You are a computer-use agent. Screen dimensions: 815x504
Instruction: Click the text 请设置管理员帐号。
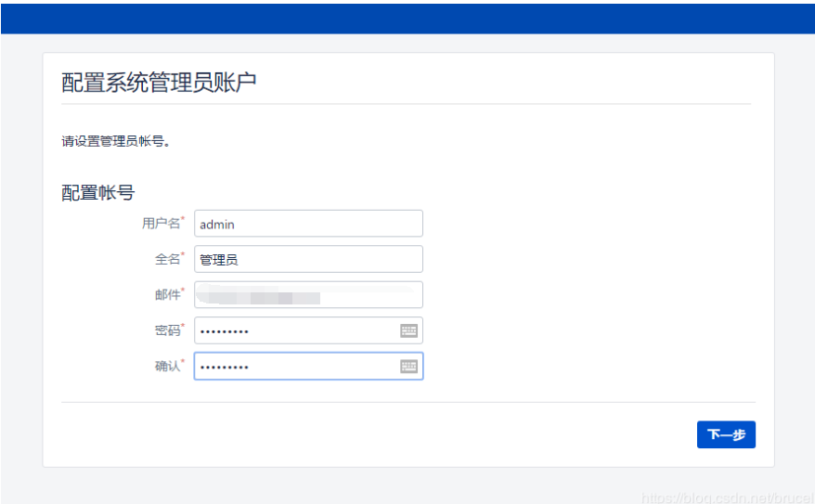[116, 141]
